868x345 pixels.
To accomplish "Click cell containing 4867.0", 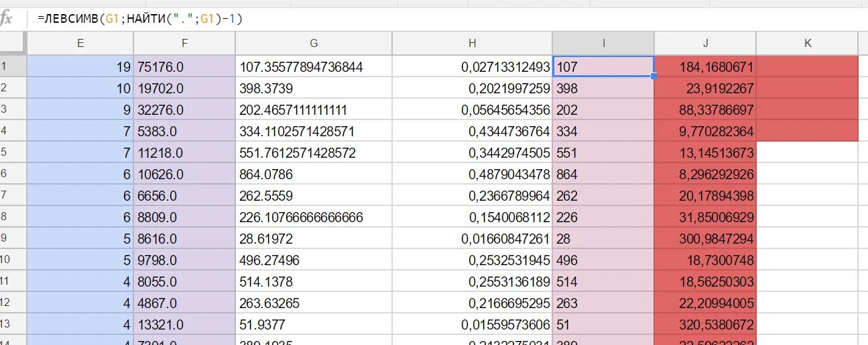I will 184,303.
